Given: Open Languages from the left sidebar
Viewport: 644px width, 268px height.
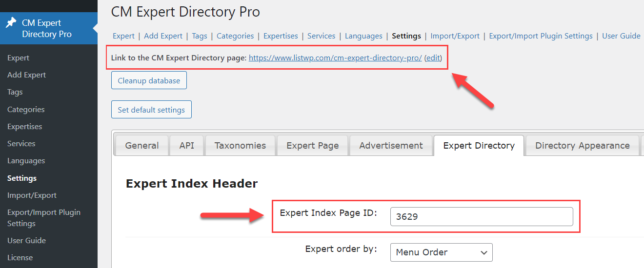Looking at the screenshot, I should coord(26,161).
